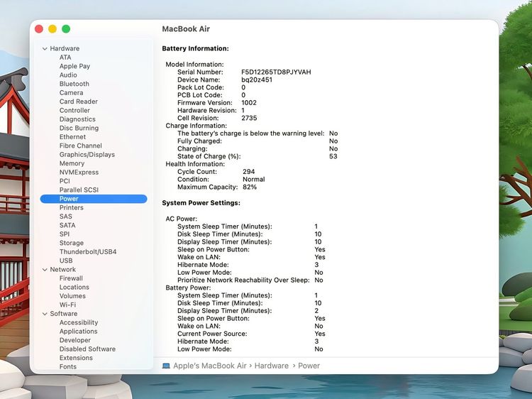Click Hardware in the path bar

click(x=272, y=366)
